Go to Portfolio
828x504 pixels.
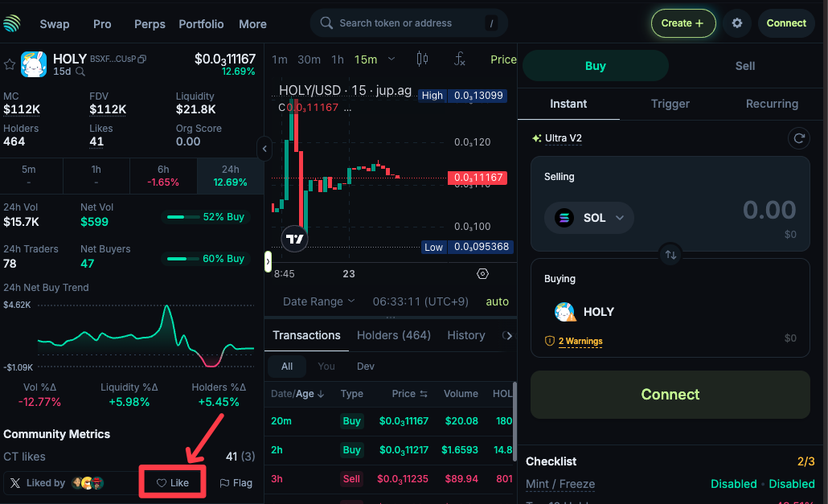(201, 24)
